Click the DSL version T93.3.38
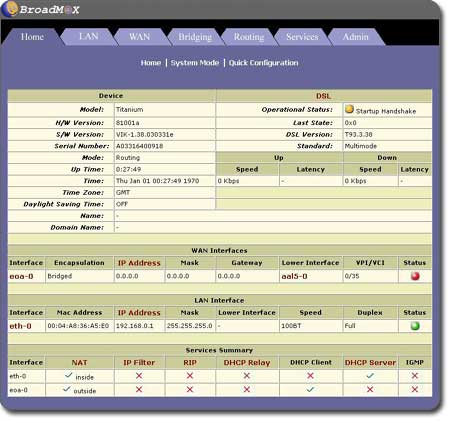This screenshot has width=450, height=421. pos(358,134)
